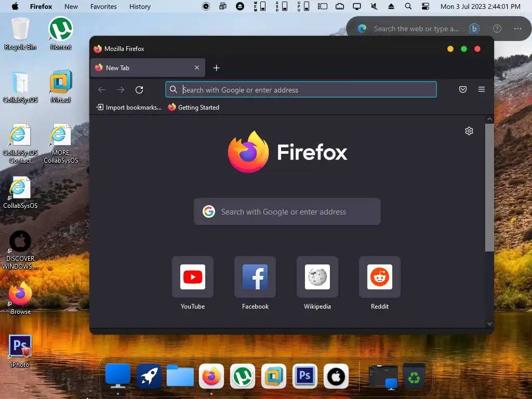Click the Import bookmarks toolbar item
This screenshot has width=532, height=399.
(129, 107)
